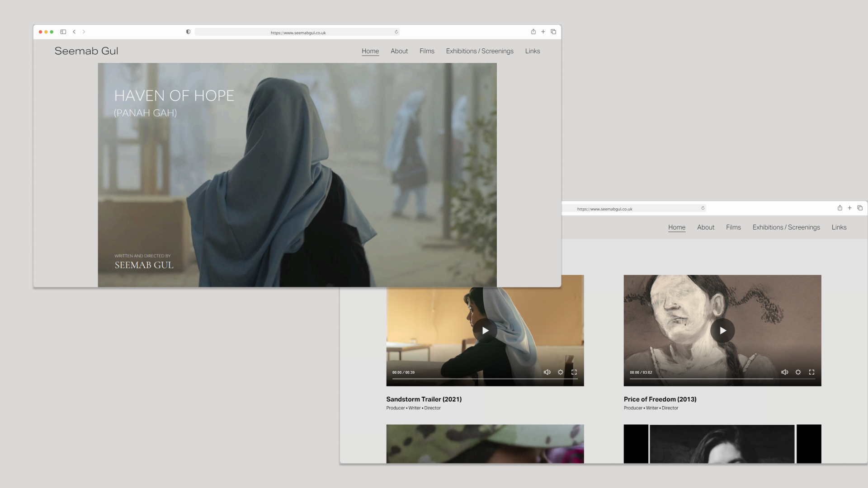The width and height of the screenshot is (868, 488).
Task: Open About page in front window
Action: coord(399,51)
